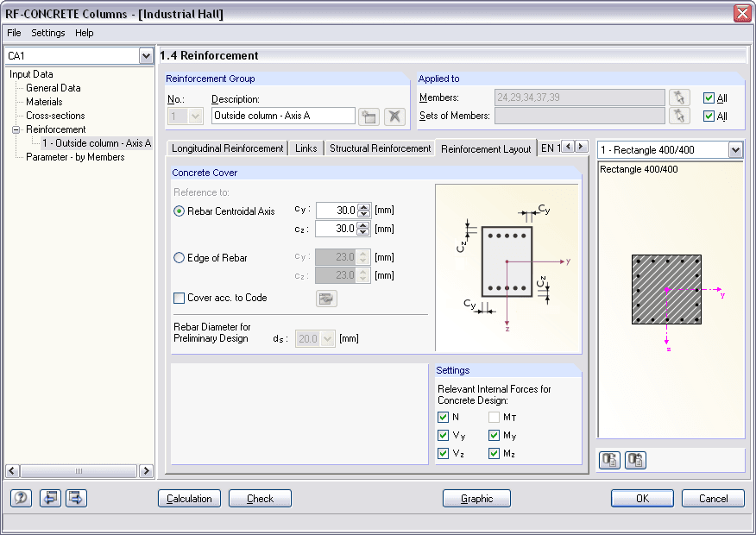Screen dimensions: 756x535
Task: Open the reinforcement group No. dropdown
Action: (195, 116)
